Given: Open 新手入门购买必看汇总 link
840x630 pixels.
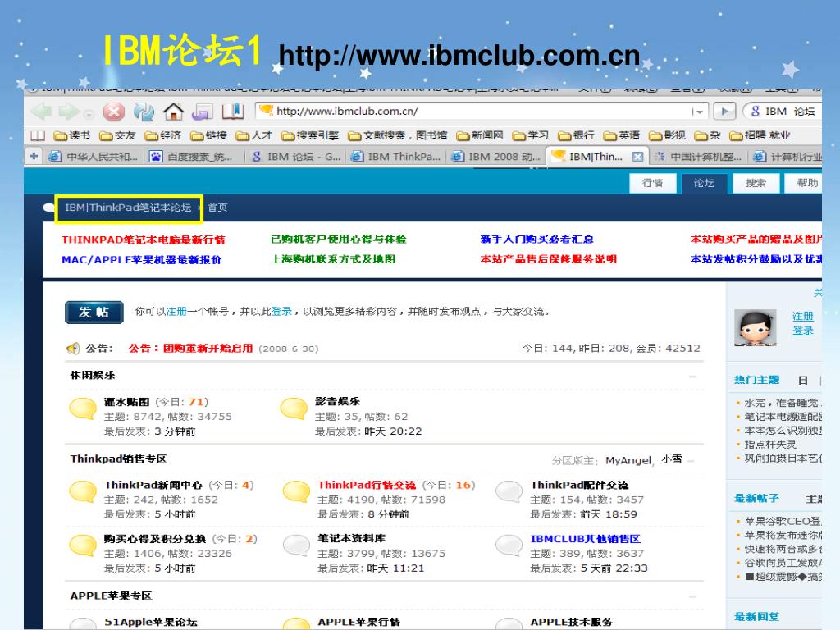Looking at the screenshot, I should pyautogui.click(x=536, y=239).
